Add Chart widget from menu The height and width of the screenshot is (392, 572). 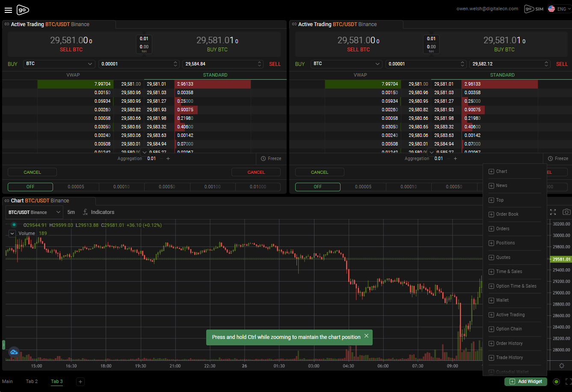click(515, 171)
